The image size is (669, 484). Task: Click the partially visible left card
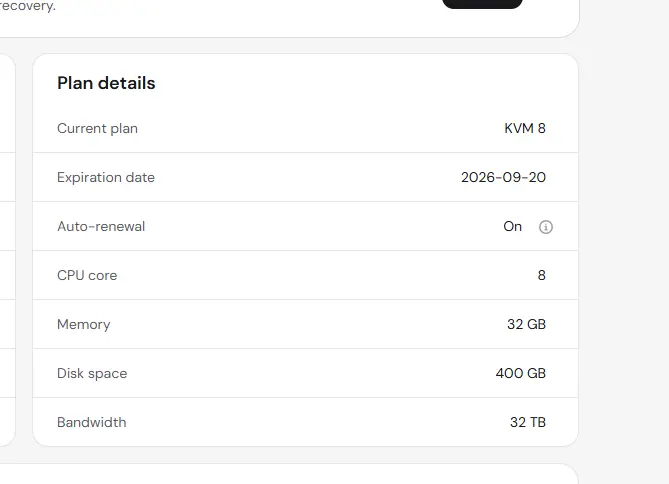(x=7, y=250)
